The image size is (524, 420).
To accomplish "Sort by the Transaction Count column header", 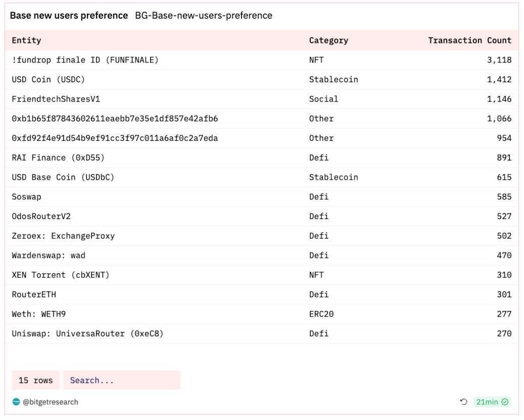I will [469, 40].
